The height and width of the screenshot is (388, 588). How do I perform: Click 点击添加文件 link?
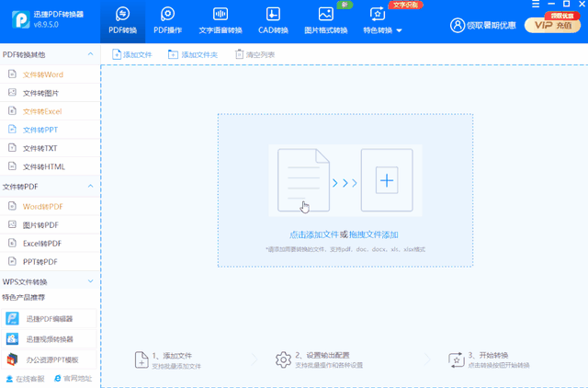click(314, 234)
